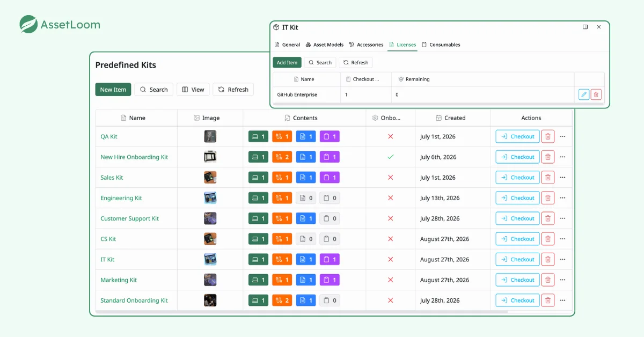
Task: Open the Asset Models tab
Action: pos(324,45)
